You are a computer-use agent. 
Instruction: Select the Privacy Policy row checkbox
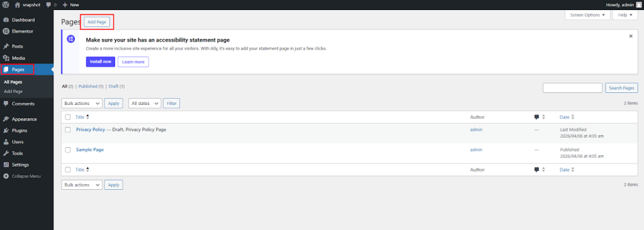(68, 129)
